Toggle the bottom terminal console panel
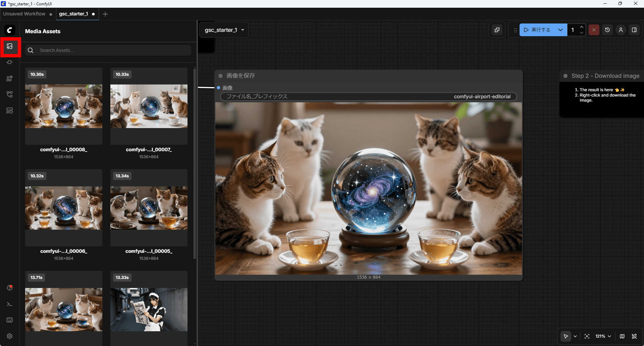The width and height of the screenshot is (644, 346). point(10,304)
